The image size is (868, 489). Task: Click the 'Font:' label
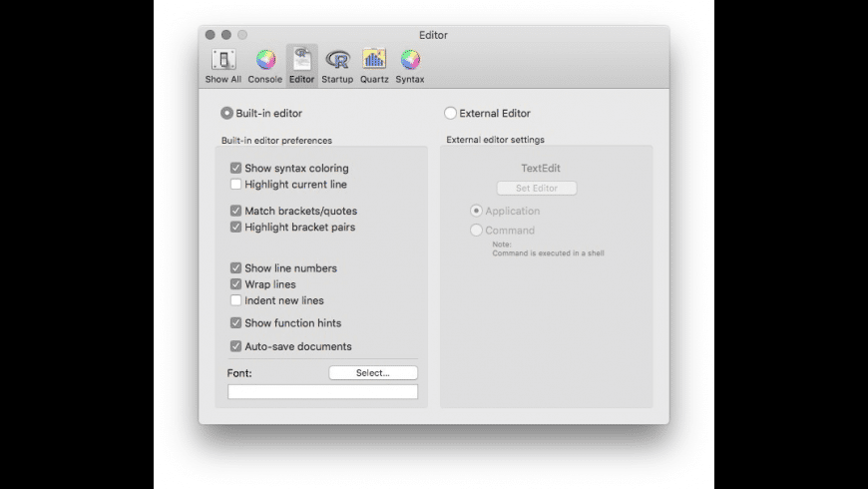pos(239,373)
